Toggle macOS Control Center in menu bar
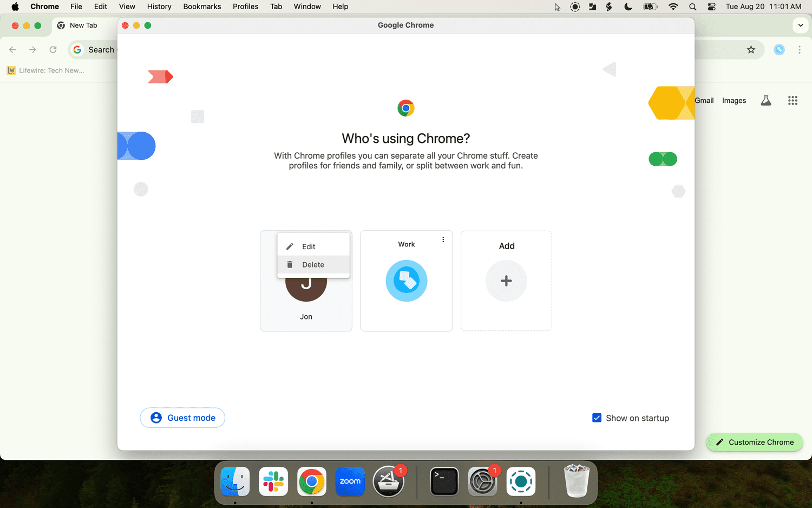Screen dimensions: 812x508 (x=711, y=6)
